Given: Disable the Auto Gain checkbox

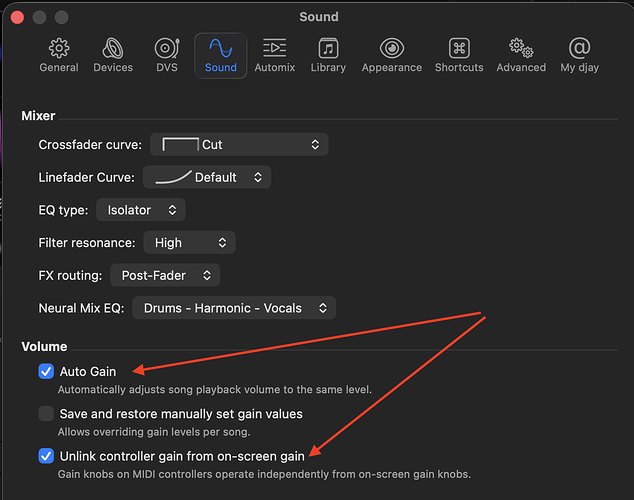Looking at the screenshot, I should tap(46, 371).
